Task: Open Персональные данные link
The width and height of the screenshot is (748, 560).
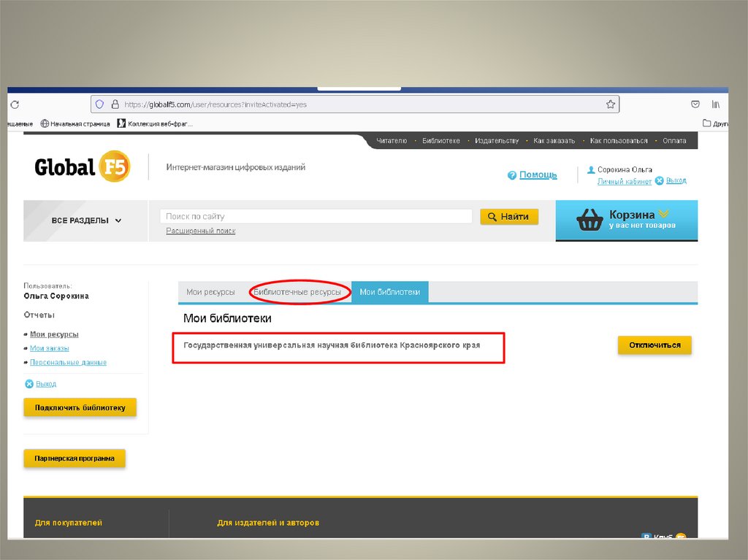Action: tap(68, 363)
